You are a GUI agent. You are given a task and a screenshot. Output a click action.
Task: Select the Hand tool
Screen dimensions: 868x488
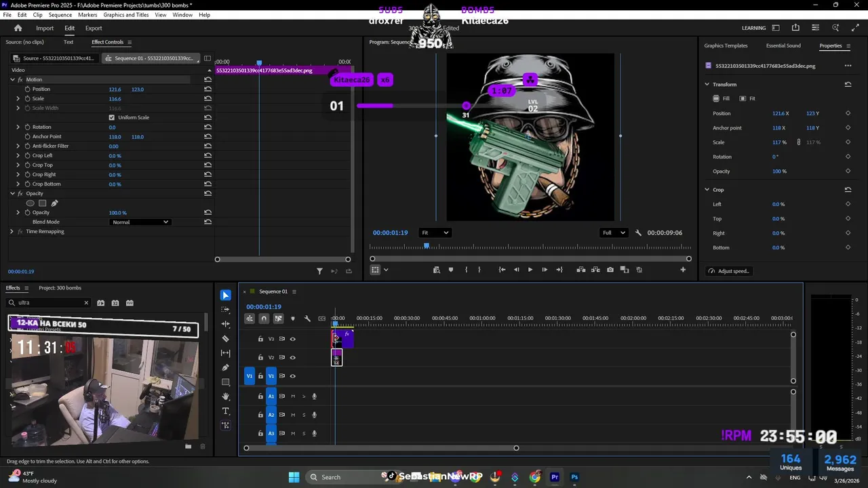(x=226, y=396)
